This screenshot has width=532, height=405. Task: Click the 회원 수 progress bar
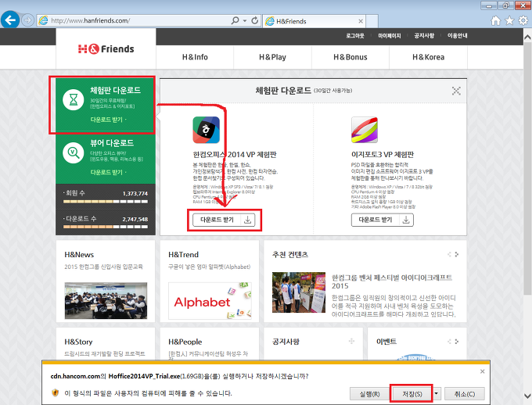tap(106, 202)
